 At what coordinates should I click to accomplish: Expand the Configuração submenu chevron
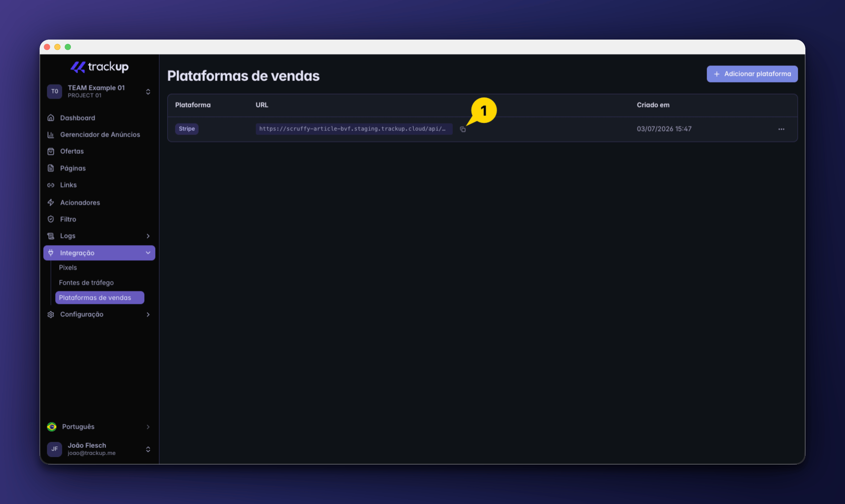(x=148, y=315)
